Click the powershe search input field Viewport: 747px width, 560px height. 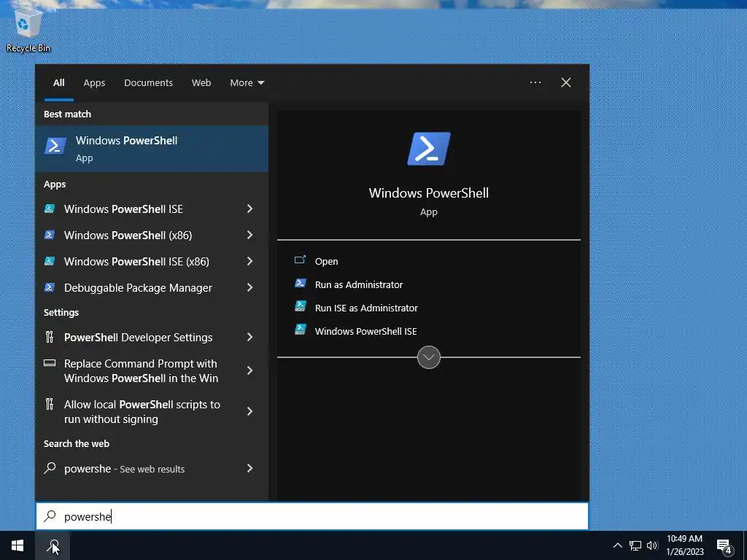[312, 516]
